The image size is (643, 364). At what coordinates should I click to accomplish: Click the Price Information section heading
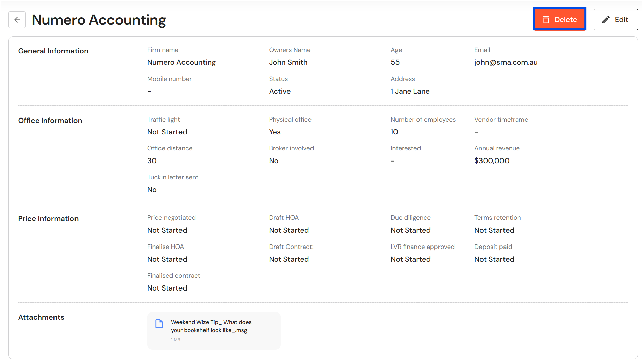click(48, 219)
